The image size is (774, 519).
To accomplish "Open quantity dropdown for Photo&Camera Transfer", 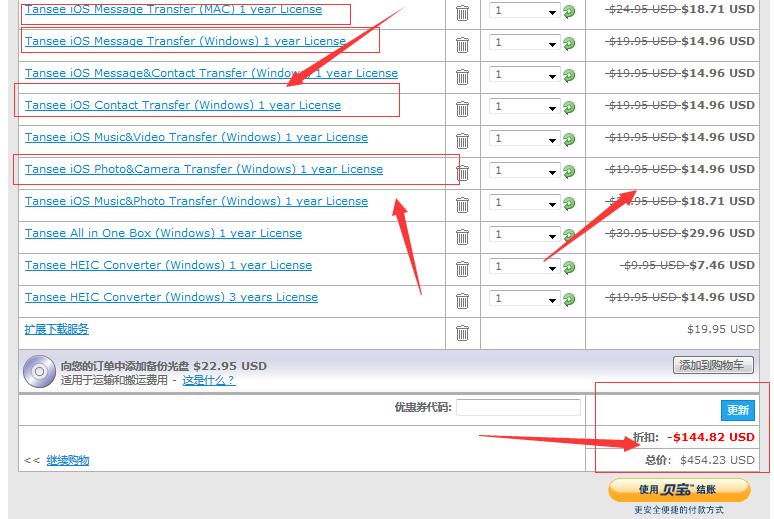I will [x=525, y=170].
